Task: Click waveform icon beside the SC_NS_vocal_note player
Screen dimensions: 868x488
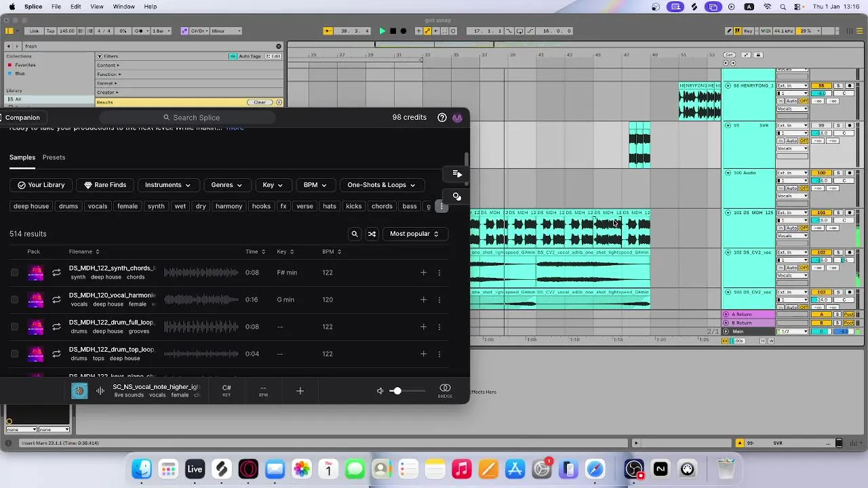Action: pos(100,390)
